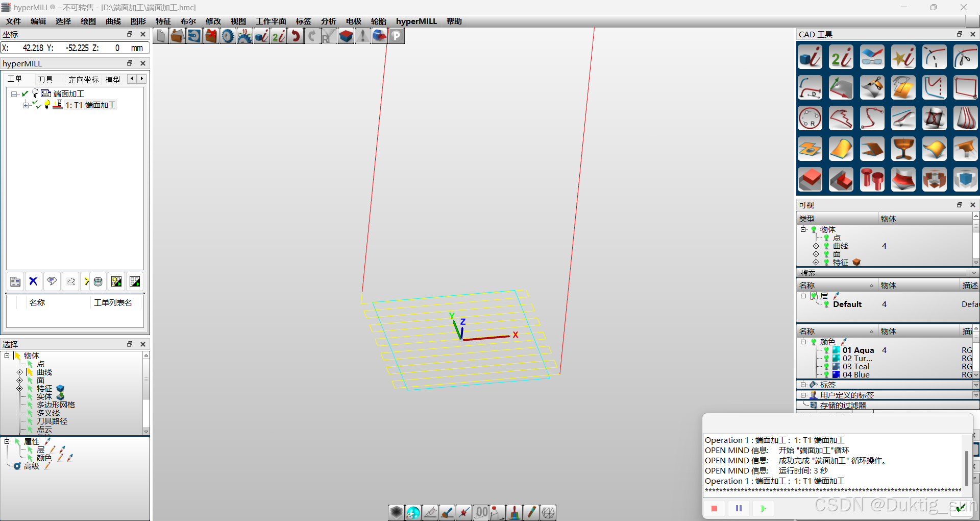The width and height of the screenshot is (980, 521).
Task: Close file via folder icon with red X
Action: click(211, 36)
